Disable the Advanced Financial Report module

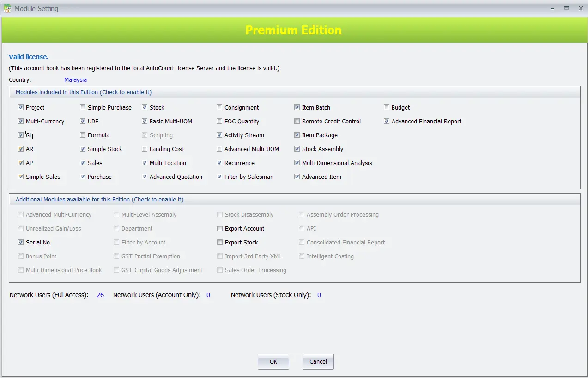(x=386, y=121)
